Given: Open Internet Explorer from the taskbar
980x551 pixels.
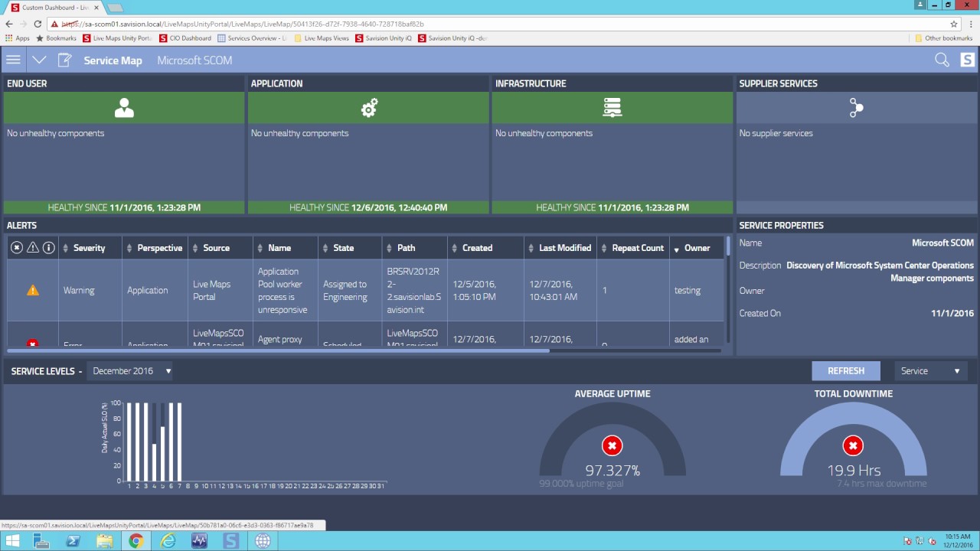Looking at the screenshot, I should coord(168,541).
